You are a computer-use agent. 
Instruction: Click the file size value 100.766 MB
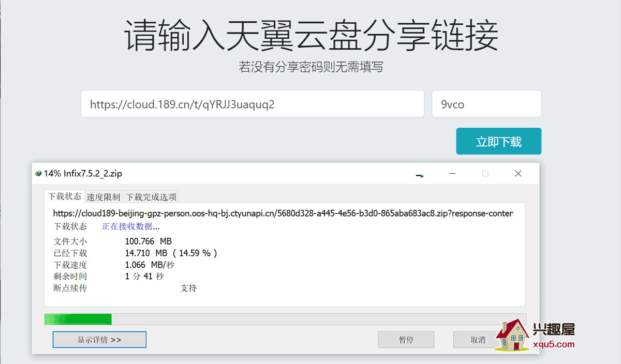point(149,241)
